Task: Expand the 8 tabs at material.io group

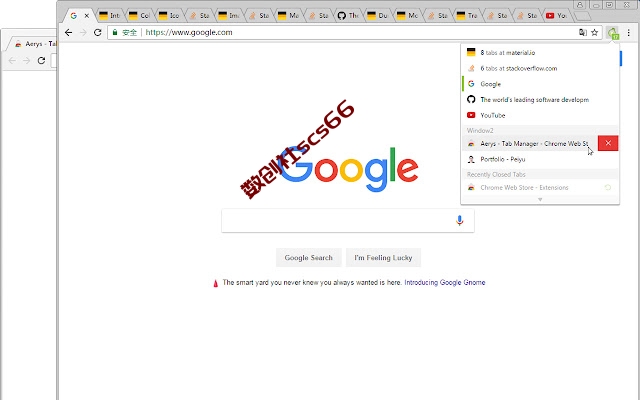Action: (540, 52)
